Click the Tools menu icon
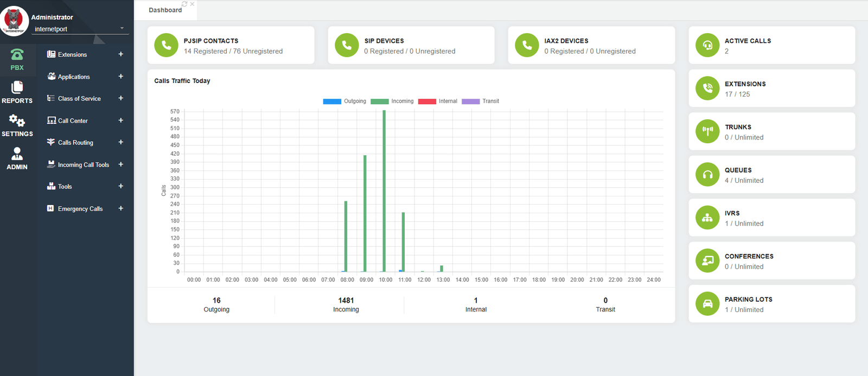Screen dimensions: 868x376 click(x=51, y=186)
